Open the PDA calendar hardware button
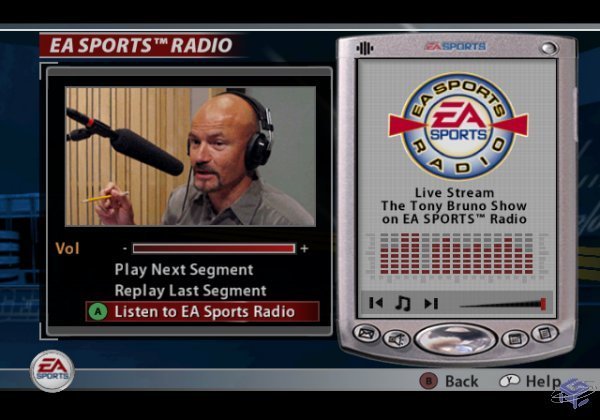600x420 pixels. (515, 339)
